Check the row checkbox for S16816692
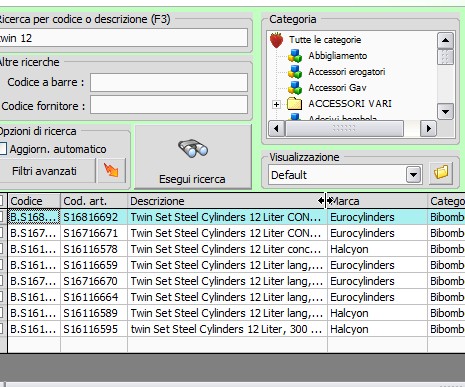The height and width of the screenshot is (387, 465). click(1, 217)
